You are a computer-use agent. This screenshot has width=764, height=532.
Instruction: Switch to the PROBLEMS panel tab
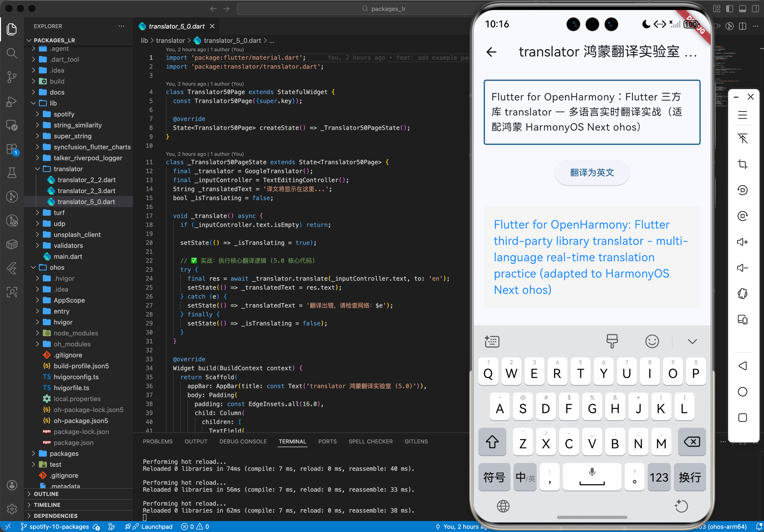click(158, 441)
